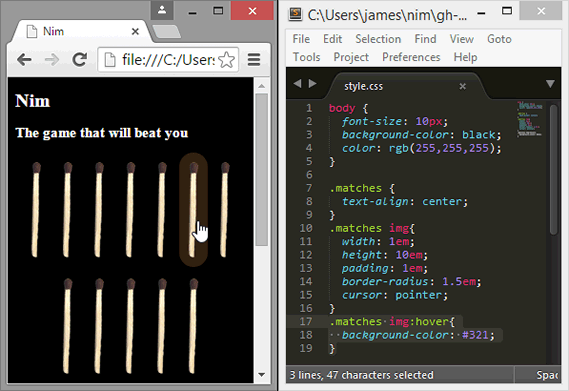Click the Spaces indentation setting in status bar

pos(546,375)
